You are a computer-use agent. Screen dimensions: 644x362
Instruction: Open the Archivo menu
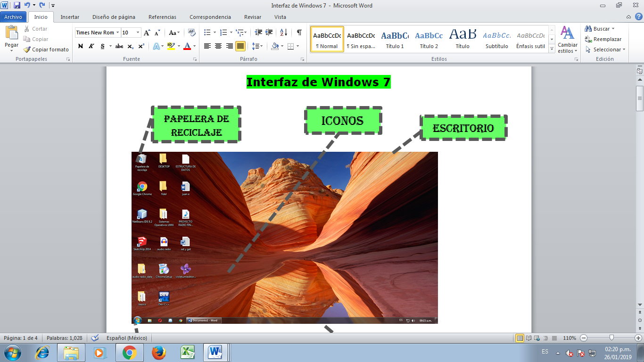click(x=13, y=16)
